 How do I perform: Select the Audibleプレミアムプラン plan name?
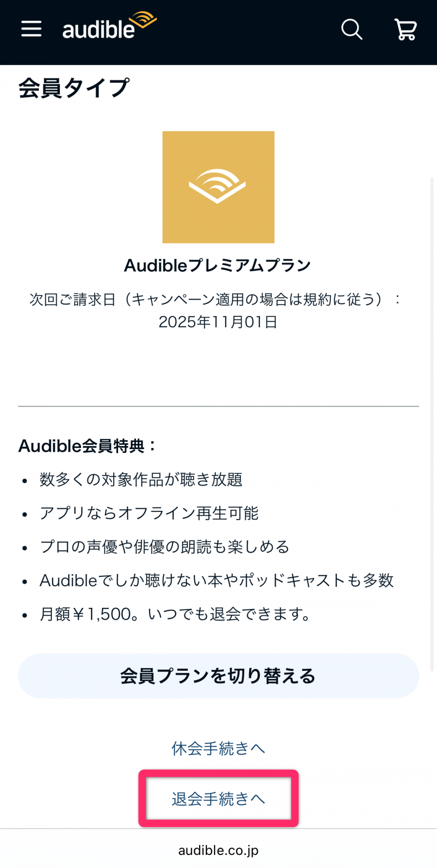[218, 265]
